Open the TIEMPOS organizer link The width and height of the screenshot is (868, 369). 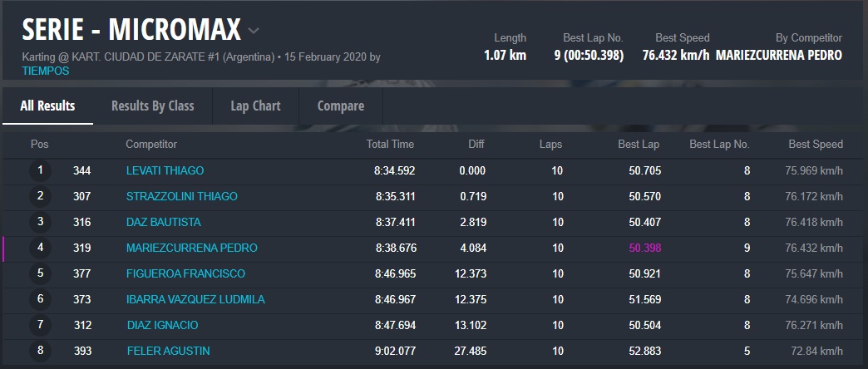(x=46, y=71)
